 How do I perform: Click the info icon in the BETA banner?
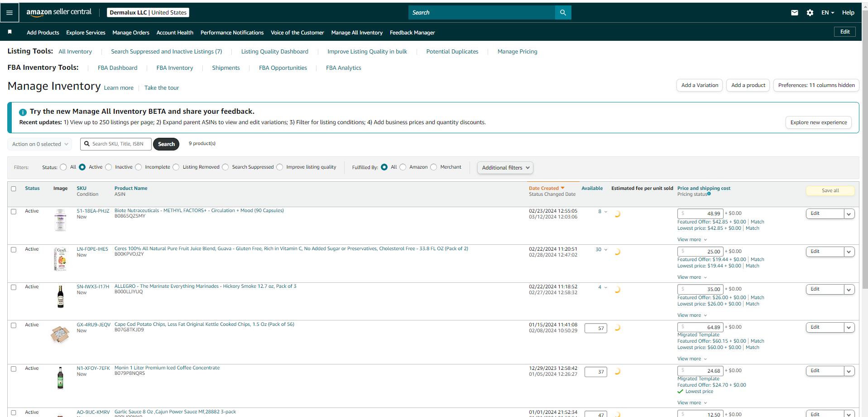23,112
